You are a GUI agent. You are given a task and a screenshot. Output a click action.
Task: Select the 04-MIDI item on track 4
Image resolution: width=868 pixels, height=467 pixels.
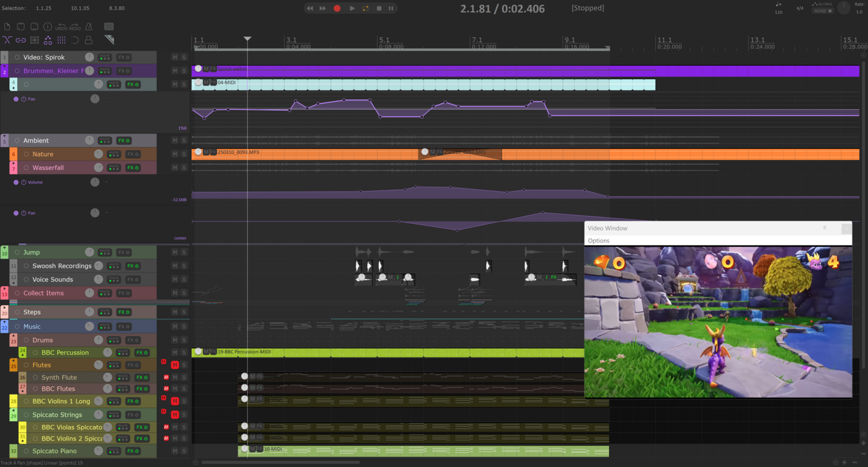click(x=423, y=84)
